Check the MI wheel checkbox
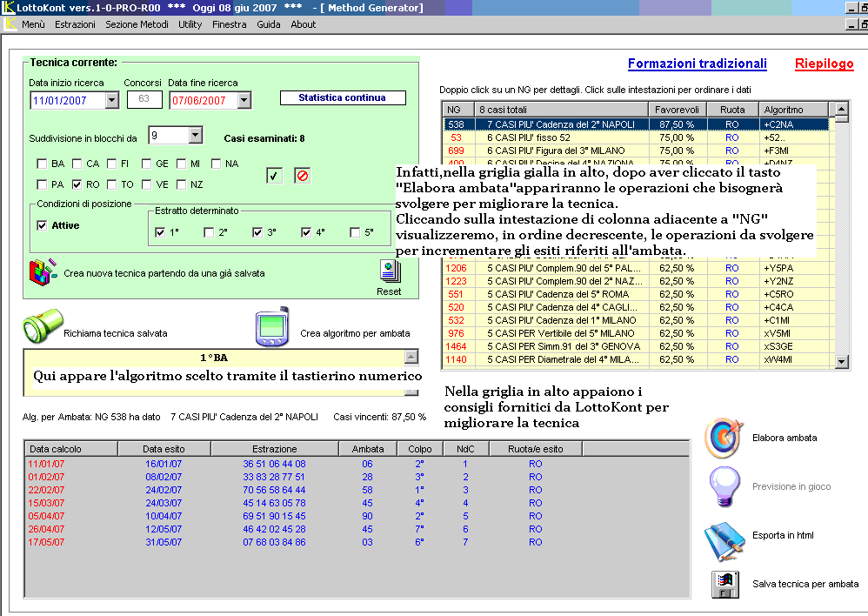 (181, 164)
